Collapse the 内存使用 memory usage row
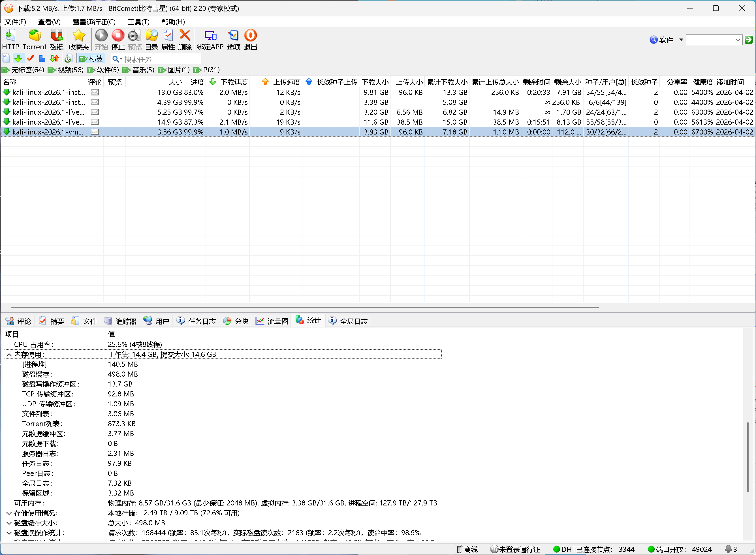 [9, 355]
